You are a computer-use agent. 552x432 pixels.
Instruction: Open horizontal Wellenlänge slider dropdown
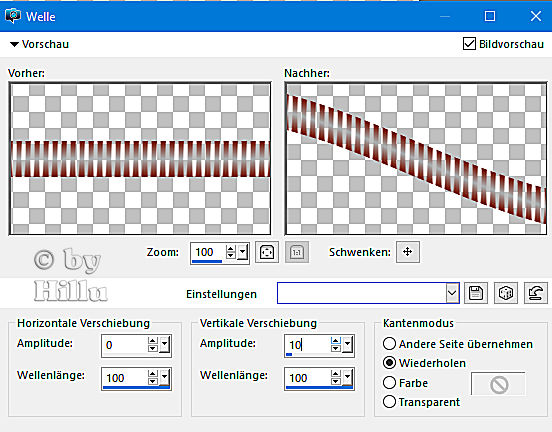point(164,377)
